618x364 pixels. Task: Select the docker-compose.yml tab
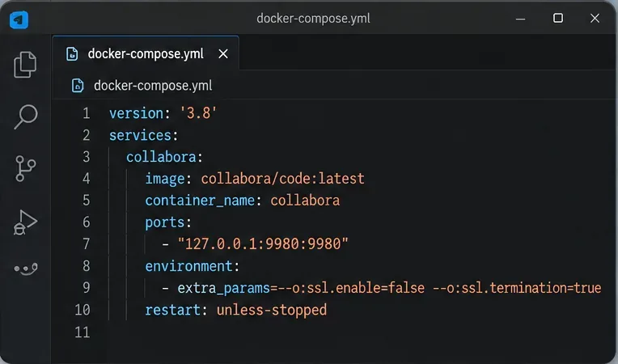(x=146, y=53)
